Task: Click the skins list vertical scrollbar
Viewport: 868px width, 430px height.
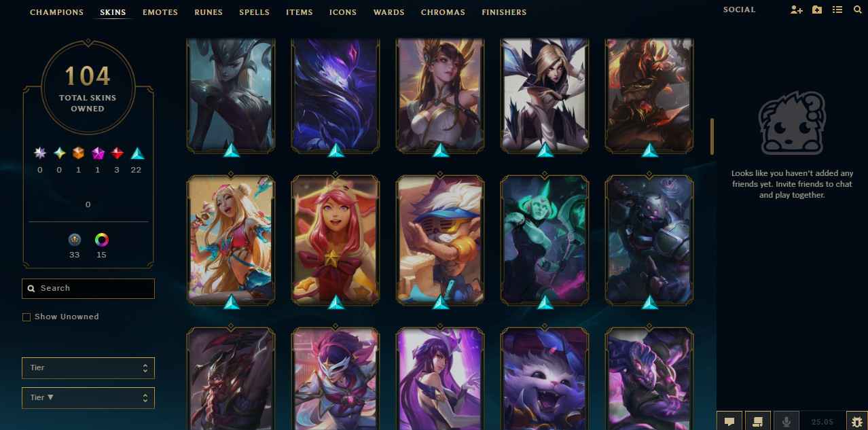Action: [712, 136]
